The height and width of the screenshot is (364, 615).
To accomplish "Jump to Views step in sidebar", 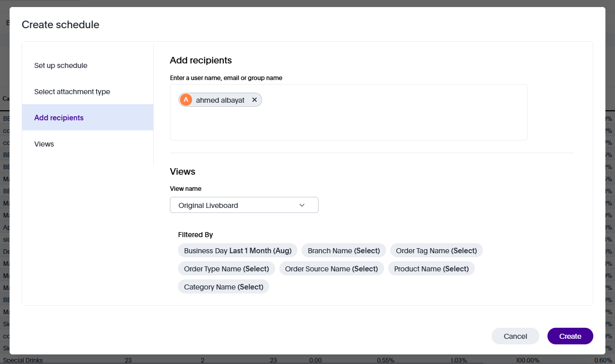I will 44,144.
